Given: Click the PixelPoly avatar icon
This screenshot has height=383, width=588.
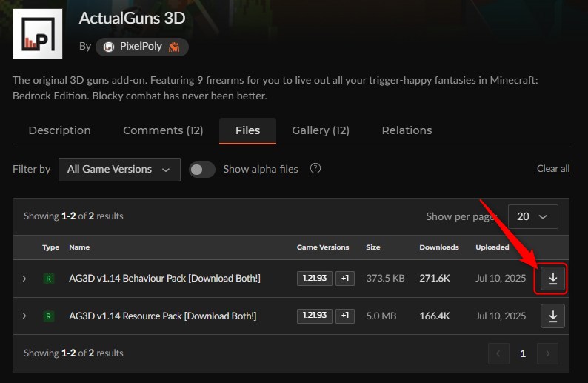Looking at the screenshot, I should click(109, 47).
